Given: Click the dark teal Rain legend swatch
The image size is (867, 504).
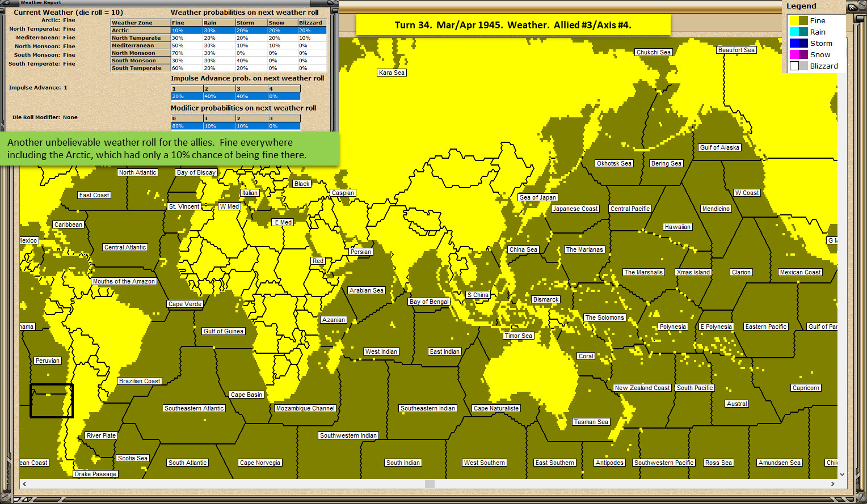Looking at the screenshot, I should (x=803, y=32).
